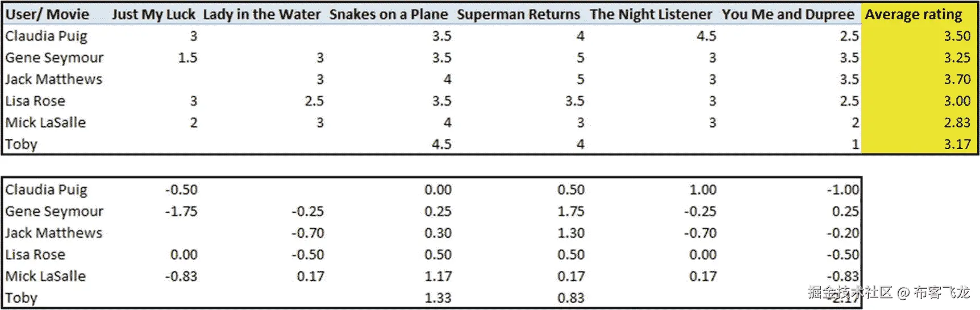Select Mick LaSalle's average rating 2.83
The width and height of the screenshot is (980, 310).
coord(957,123)
